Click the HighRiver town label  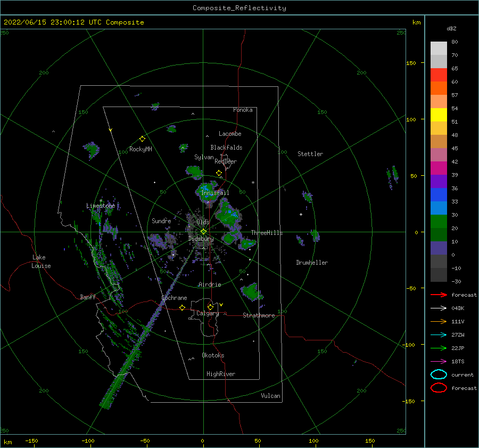[x=221, y=374]
